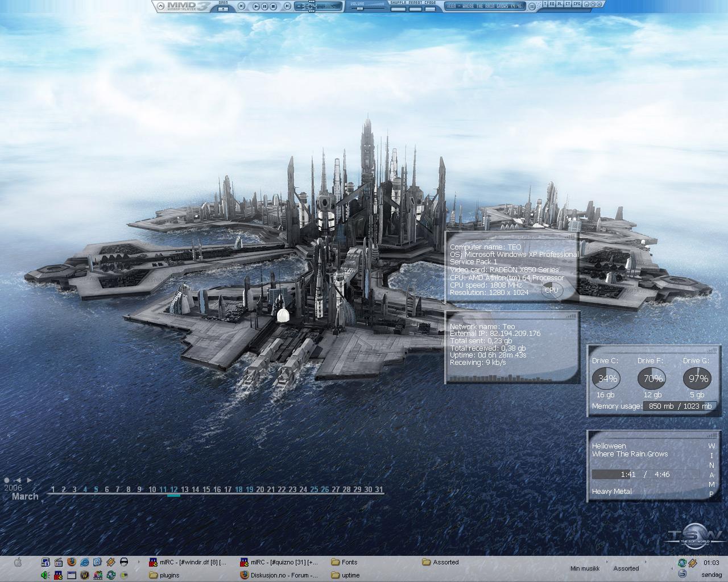Launch Winamp from quick launch lightning icon
This screenshot has width=728, height=582.
(x=110, y=562)
